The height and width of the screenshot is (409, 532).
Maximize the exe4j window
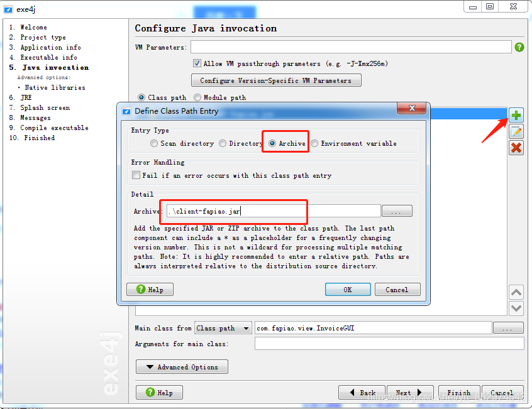490,6
